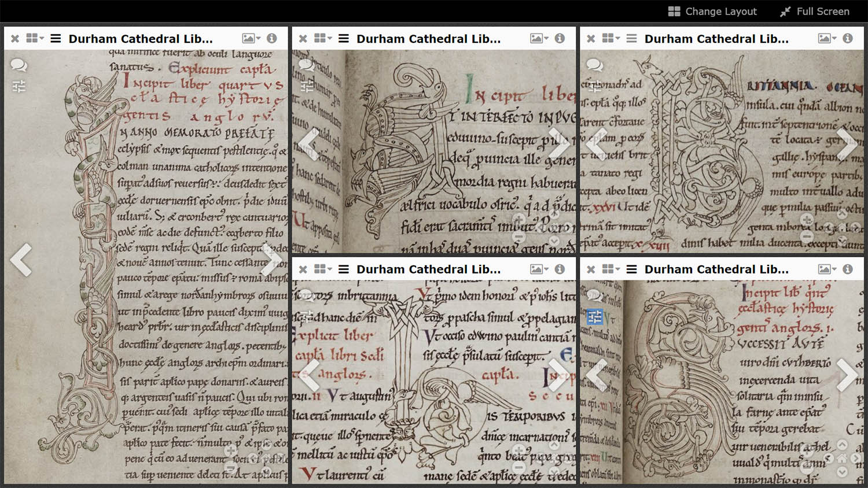Zoom in on top-right window image

(807, 220)
